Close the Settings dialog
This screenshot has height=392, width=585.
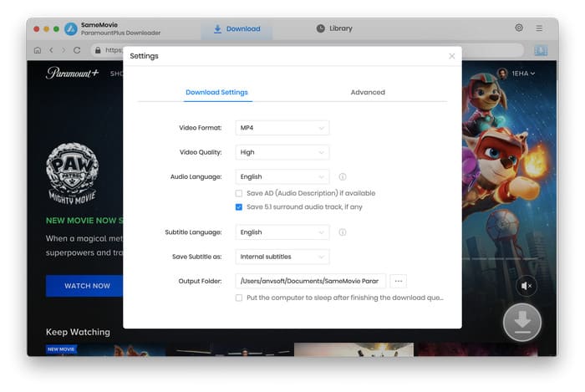click(x=452, y=56)
